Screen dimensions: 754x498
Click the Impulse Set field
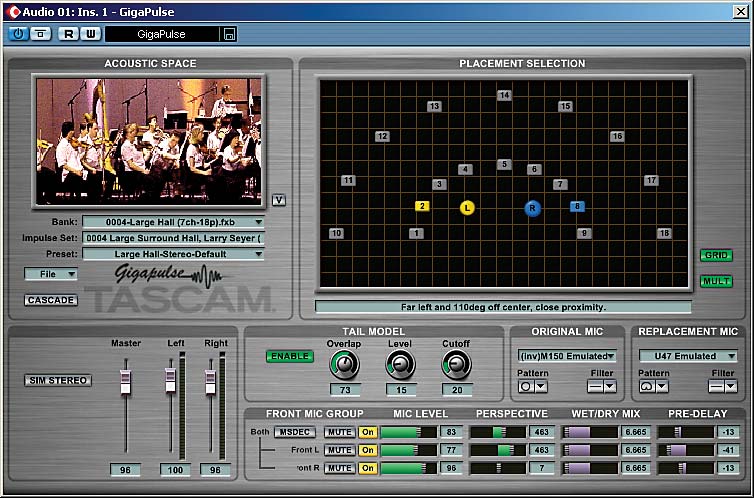[173, 238]
